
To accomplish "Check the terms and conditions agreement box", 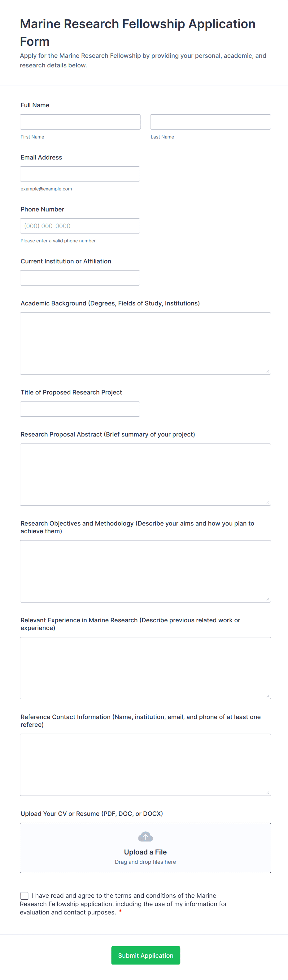I will (24, 896).
